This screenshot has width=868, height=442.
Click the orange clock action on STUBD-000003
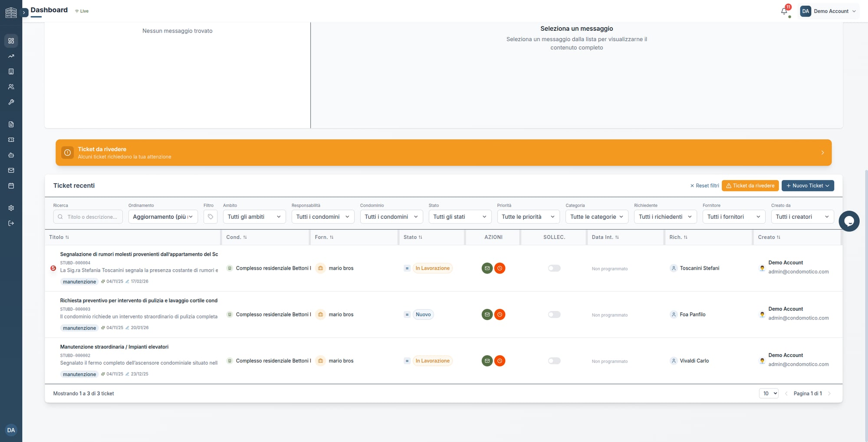[500, 314]
